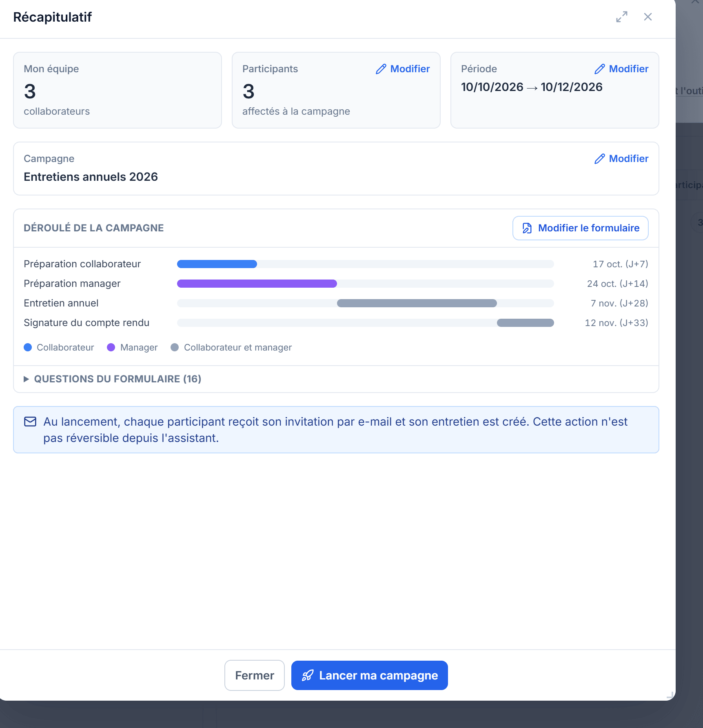This screenshot has width=703, height=728.
Task: Click the date 12 nov. (J+33)
Action: pyautogui.click(x=617, y=323)
